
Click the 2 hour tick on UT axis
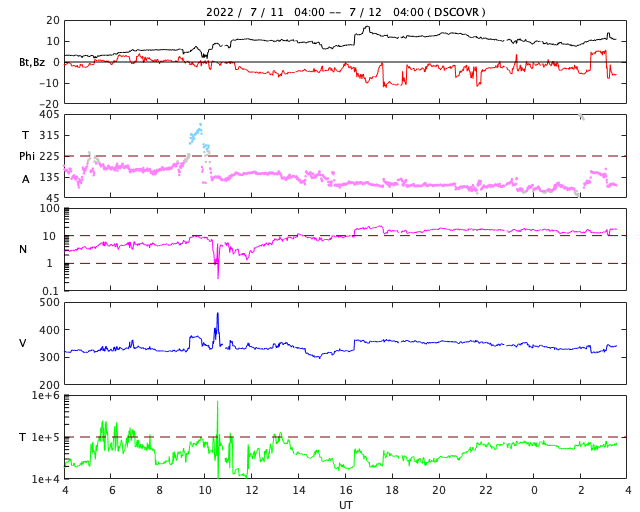pyautogui.click(x=581, y=490)
